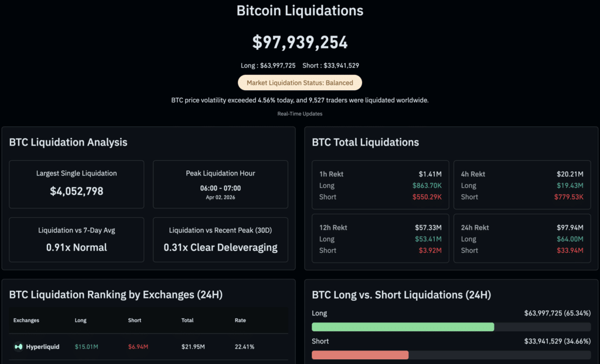Click the Market Liquidation Status Balanced badge
600x364 pixels.
tap(299, 83)
